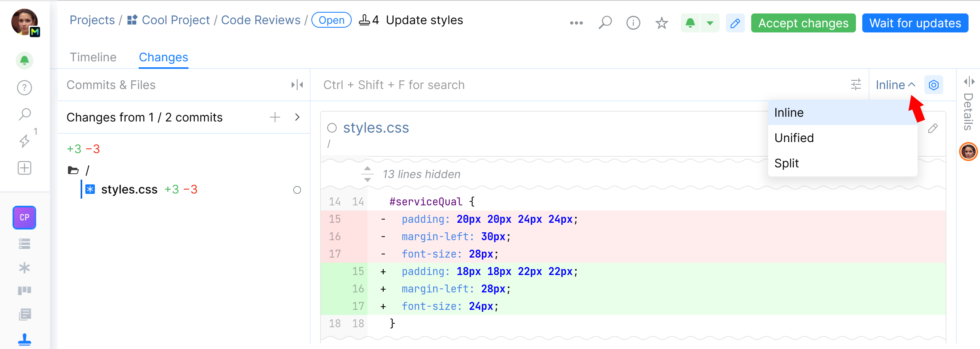
Task: Click Accept changes button
Action: click(x=803, y=23)
